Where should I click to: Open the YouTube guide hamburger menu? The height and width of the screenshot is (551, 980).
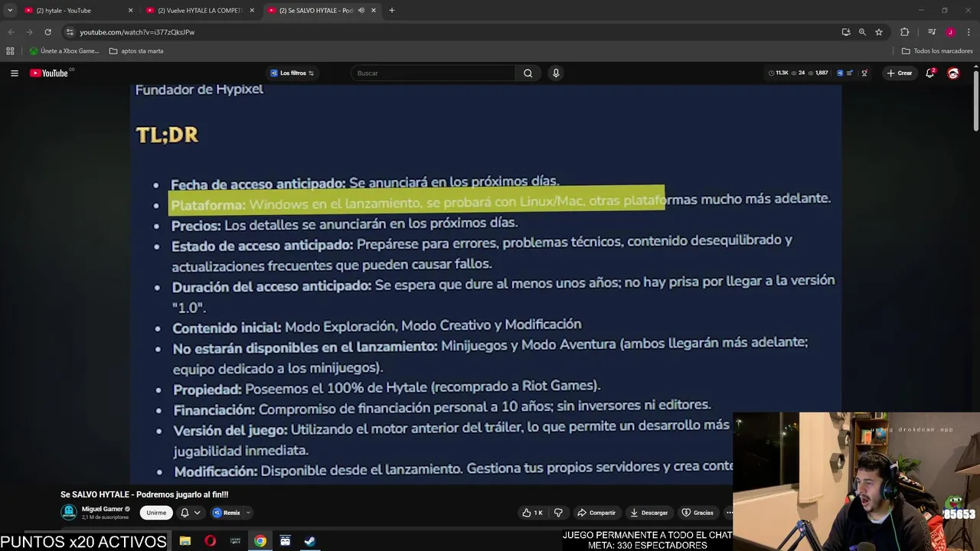[x=14, y=73]
